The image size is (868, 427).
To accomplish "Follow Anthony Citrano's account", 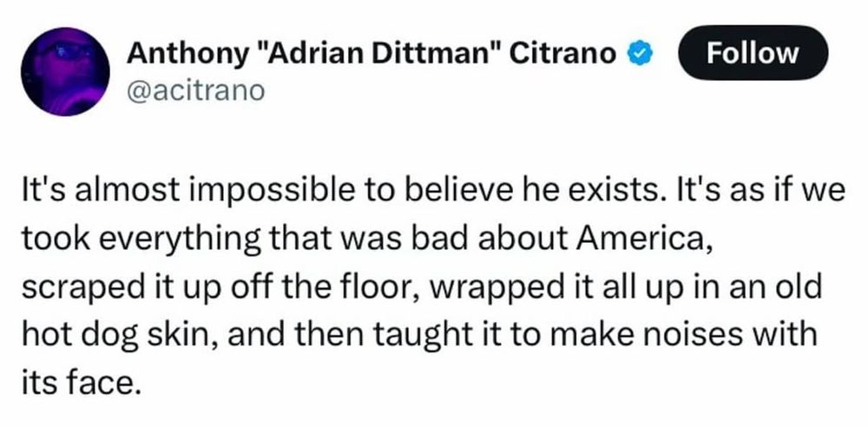I will point(753,53).
